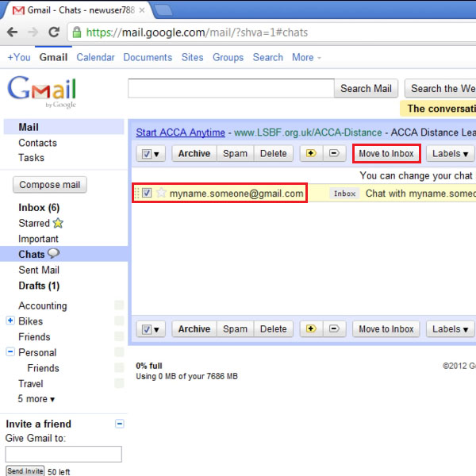Mark as important in top toolbar
The width and height of the screenshot is (476, 476).
[x=311, y=153]
